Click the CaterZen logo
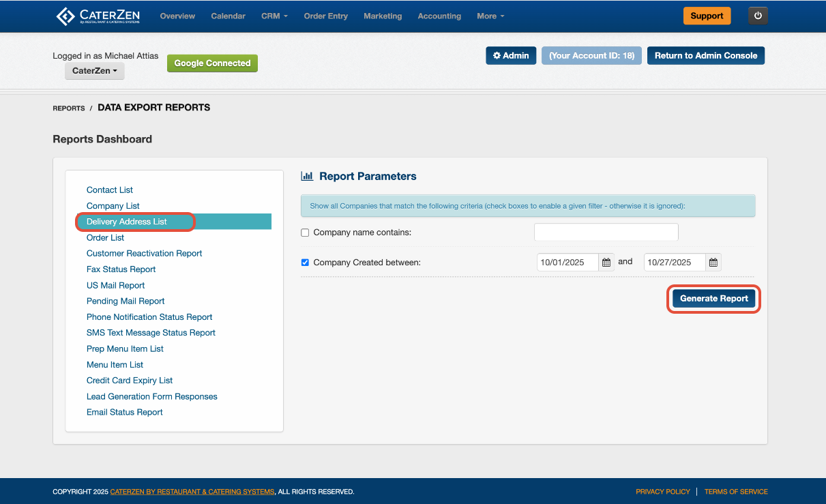 [97, 16]
